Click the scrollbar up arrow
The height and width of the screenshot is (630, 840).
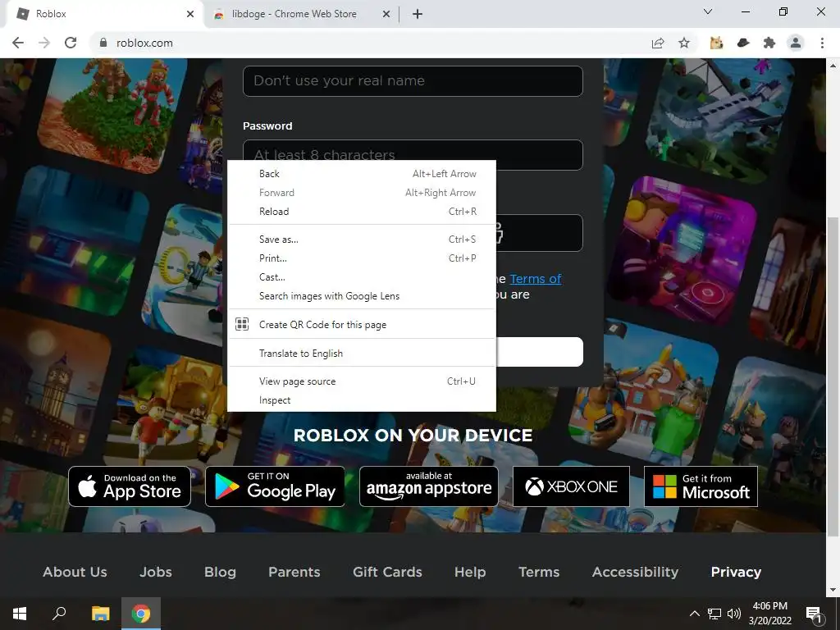[833, 66]
